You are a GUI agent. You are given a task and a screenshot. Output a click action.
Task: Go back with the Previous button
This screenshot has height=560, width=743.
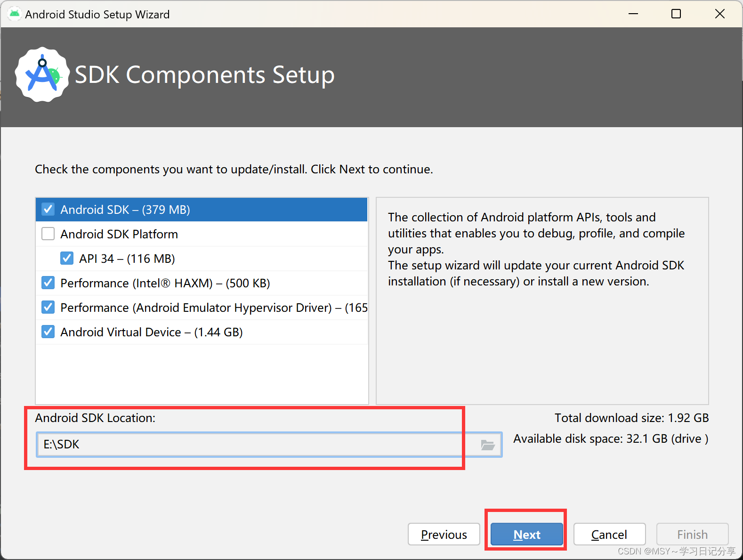click(444, 535)
